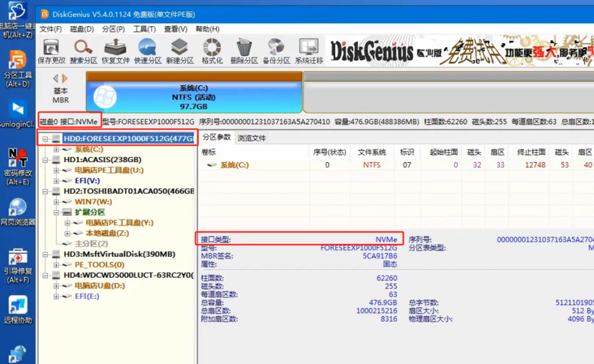Collapse the HD2:TOSHIBADT01ACA050 disk node

click(x=45, y=191)
